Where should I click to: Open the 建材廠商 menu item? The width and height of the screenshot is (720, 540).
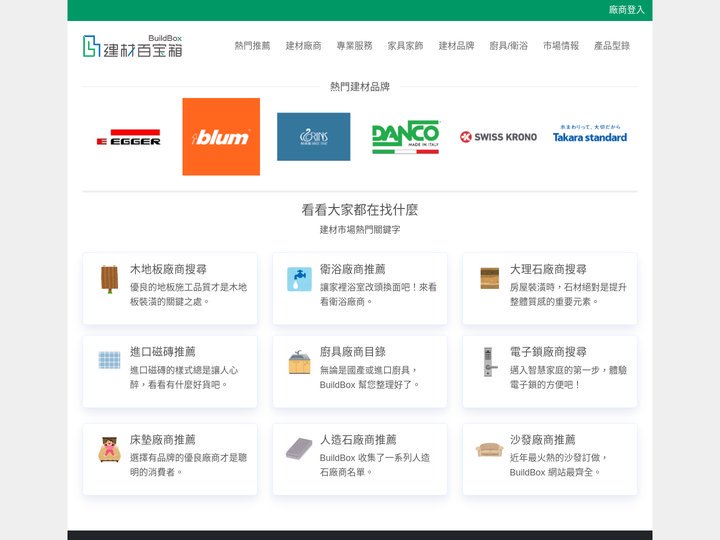point(304,45)
